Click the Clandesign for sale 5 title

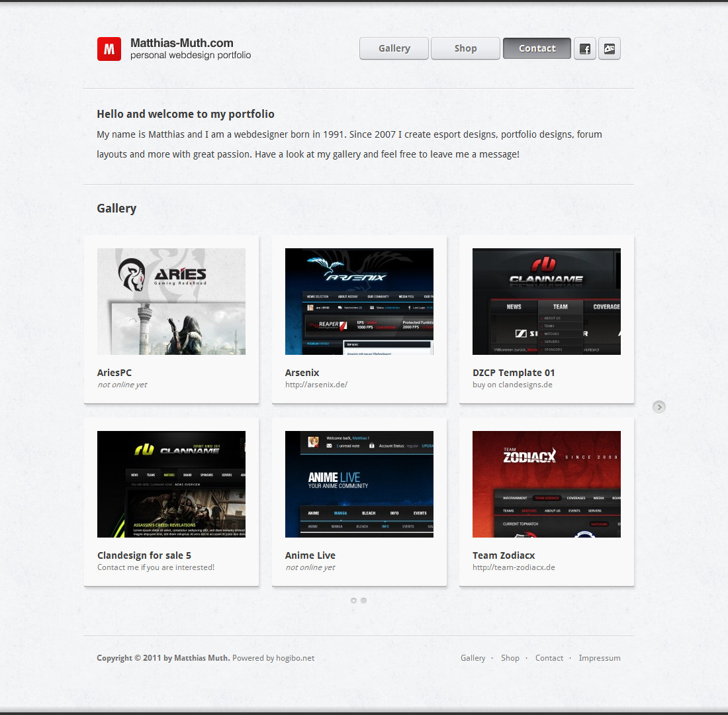pos(144,555)
